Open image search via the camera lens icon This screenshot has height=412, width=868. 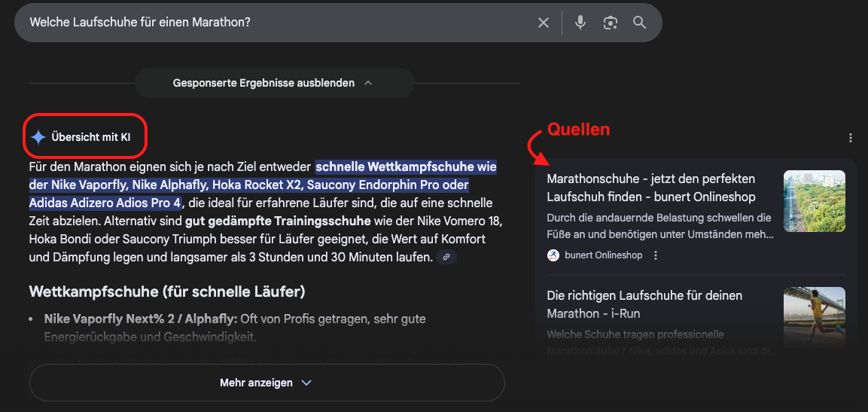(x=610, y=23)
